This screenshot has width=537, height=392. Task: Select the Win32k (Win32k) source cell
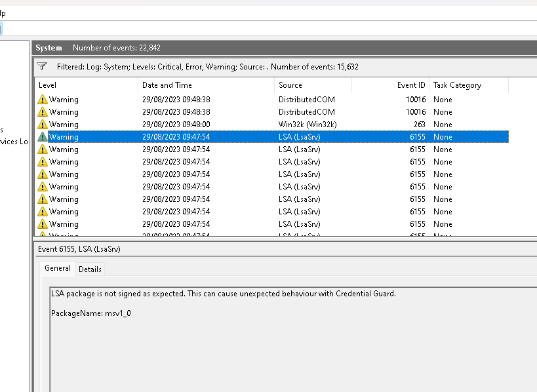(x=308, y=125)
